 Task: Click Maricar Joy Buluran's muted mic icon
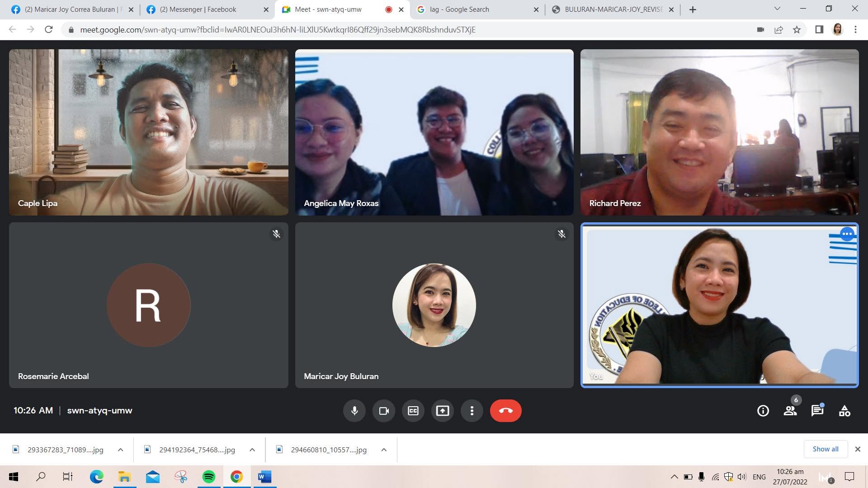(561, 234)
